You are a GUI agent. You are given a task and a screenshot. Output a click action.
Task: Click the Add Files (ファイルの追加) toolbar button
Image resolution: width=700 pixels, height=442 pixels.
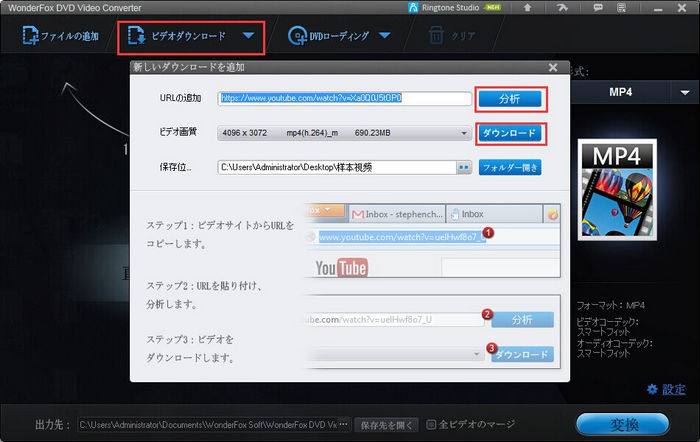tap(60, 36)
